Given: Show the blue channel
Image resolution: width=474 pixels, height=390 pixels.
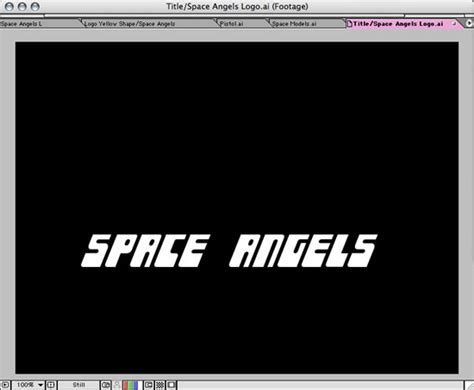Looking at the screenshot, I should [135, 385].
